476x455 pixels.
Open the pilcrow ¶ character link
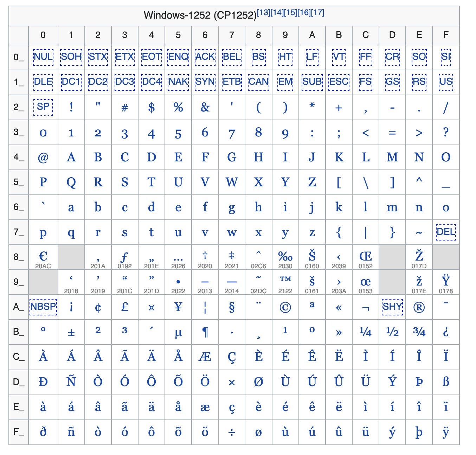pyautogui.click(x=205, y=332)
